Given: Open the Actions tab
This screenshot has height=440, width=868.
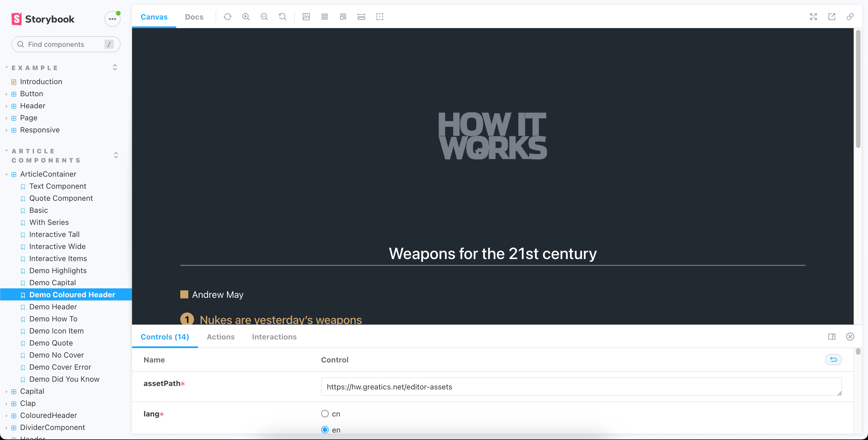Looking at the screenshot, I should coord(221,337).
